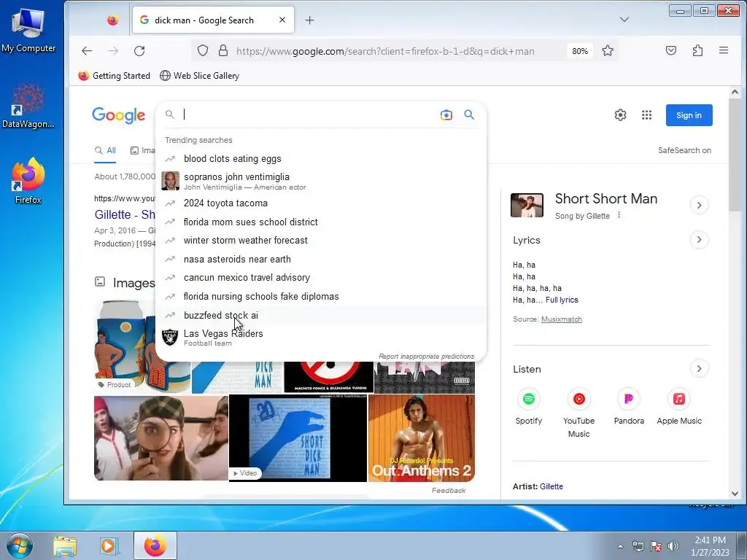The width and height of the screenshot is (747, 560).
Task: Click into the Google search text field
Action: 309,114
